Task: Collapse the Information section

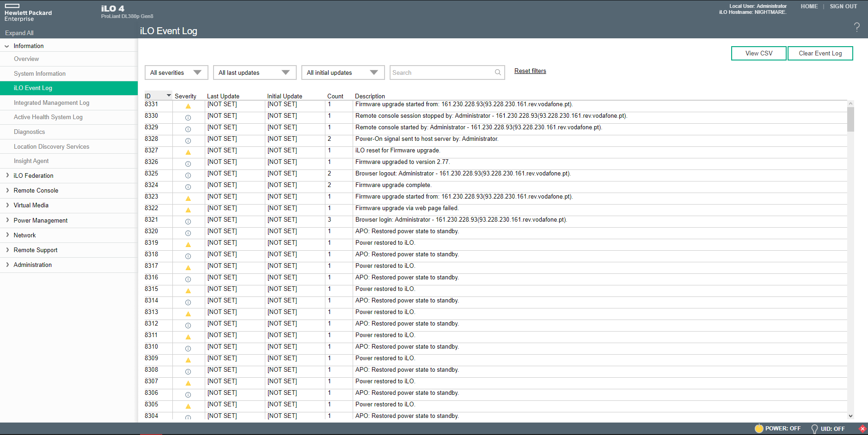Action: (x=7, y=46)
